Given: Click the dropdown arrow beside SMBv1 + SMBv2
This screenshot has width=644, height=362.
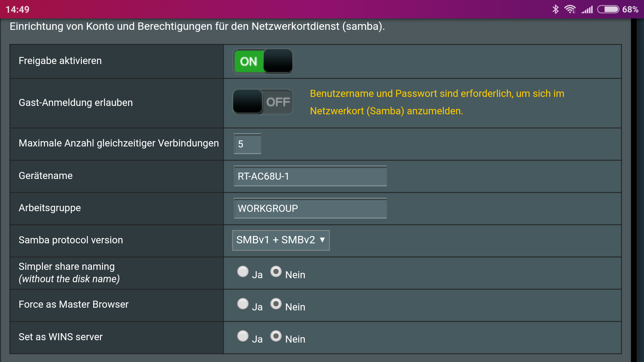Looking at the screenshot, I should click(x=322, y=240).
